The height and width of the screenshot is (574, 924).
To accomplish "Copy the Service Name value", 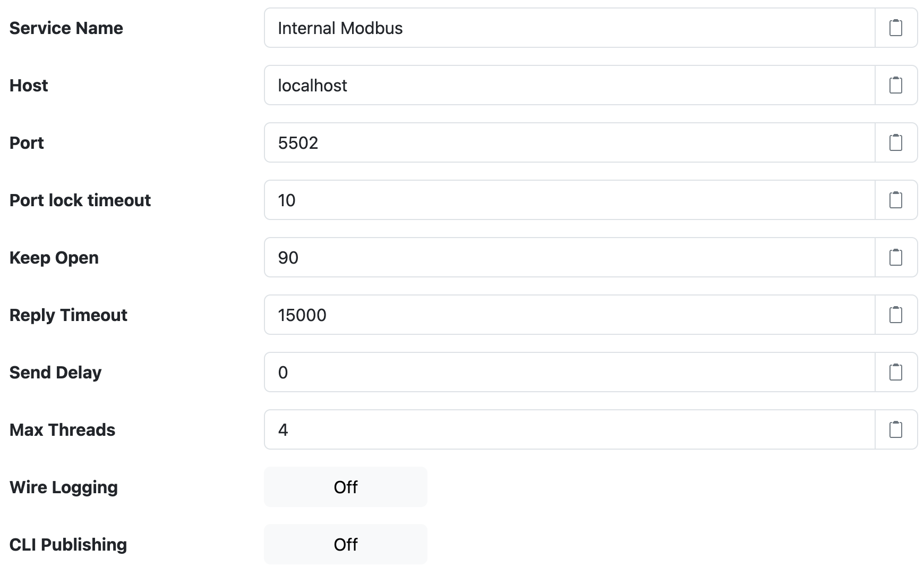I will tap(895, 28).
